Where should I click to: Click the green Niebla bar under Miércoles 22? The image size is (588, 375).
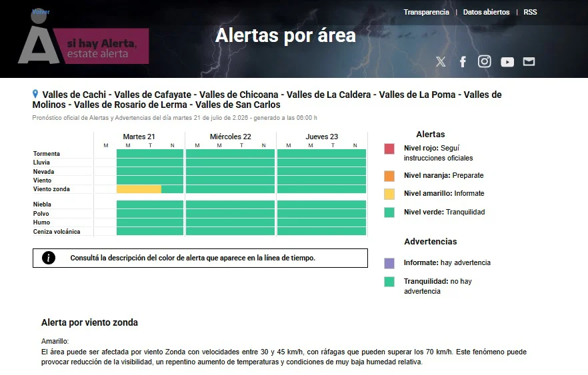click(x=230, y=204)
